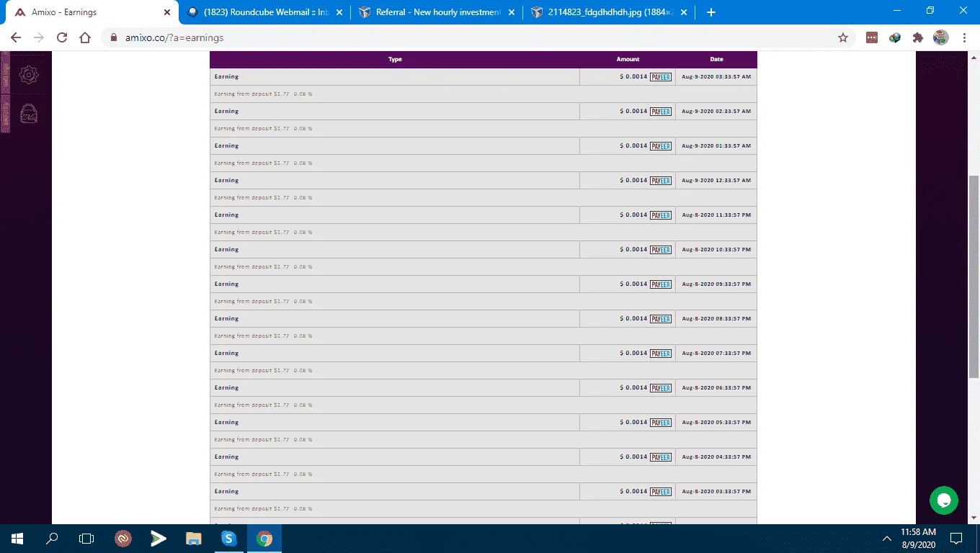Click Payeer badge in Aug-9-2020 12:33:57 AM row
This screenshot has width=980, height=553.
[661, 181]
